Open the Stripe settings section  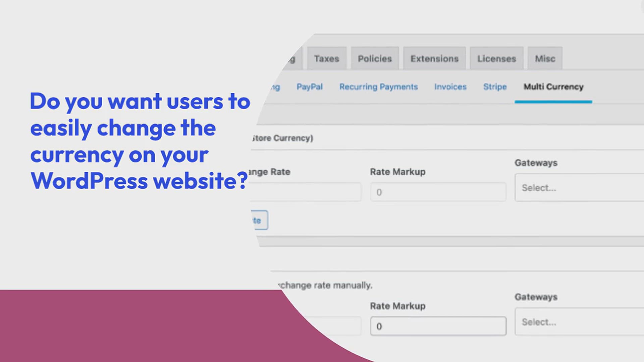(x=495, y=87)
